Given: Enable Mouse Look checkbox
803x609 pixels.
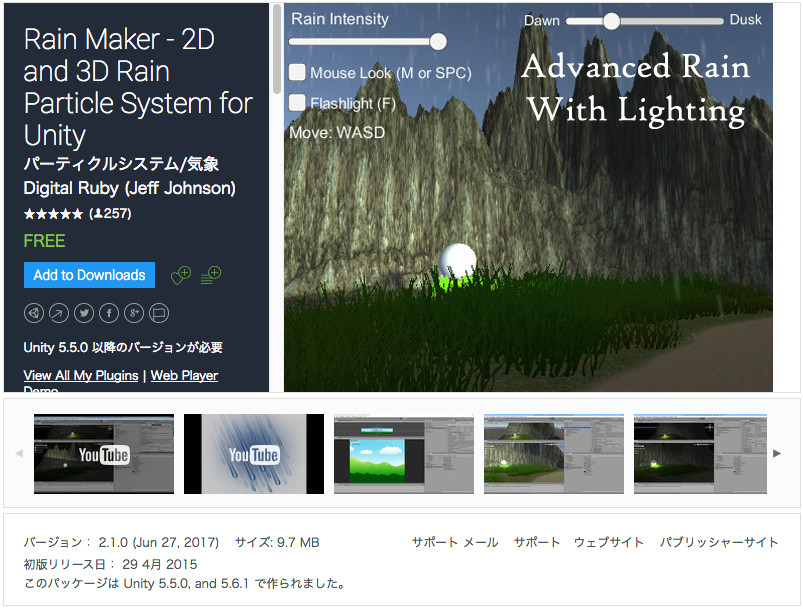Looking at the screenshot, I should coord(297,72).
